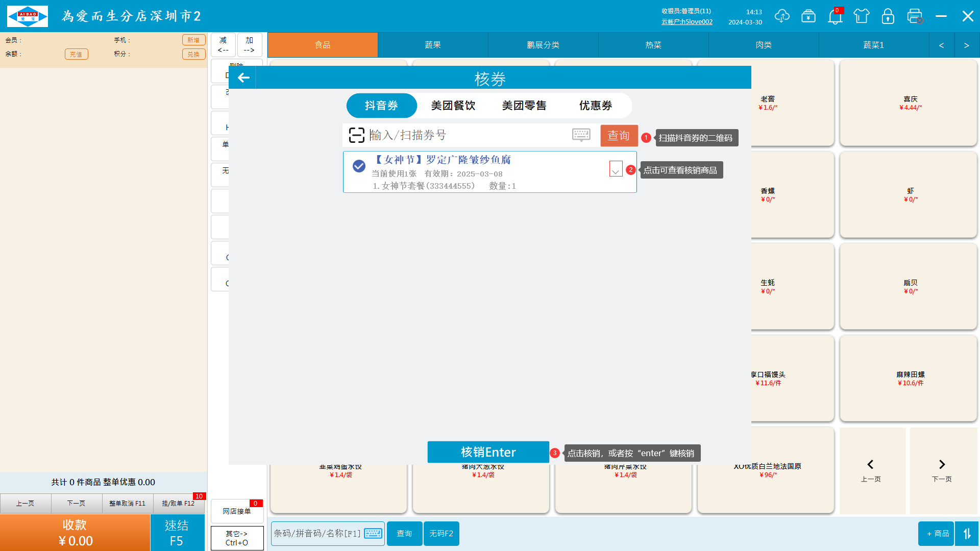Open the cash drawer icon
This screenshot has height=551, width=980.
808,16
